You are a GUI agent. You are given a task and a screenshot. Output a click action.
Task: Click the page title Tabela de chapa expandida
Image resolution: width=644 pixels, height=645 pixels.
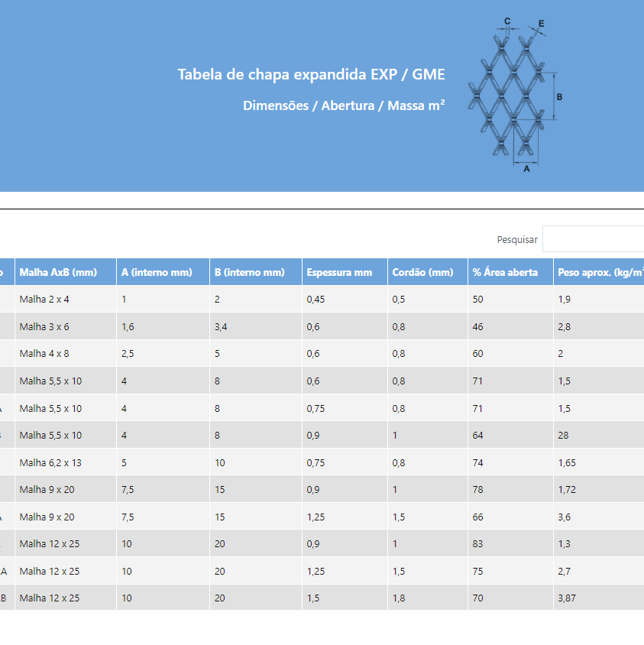(x=311, y=75)
